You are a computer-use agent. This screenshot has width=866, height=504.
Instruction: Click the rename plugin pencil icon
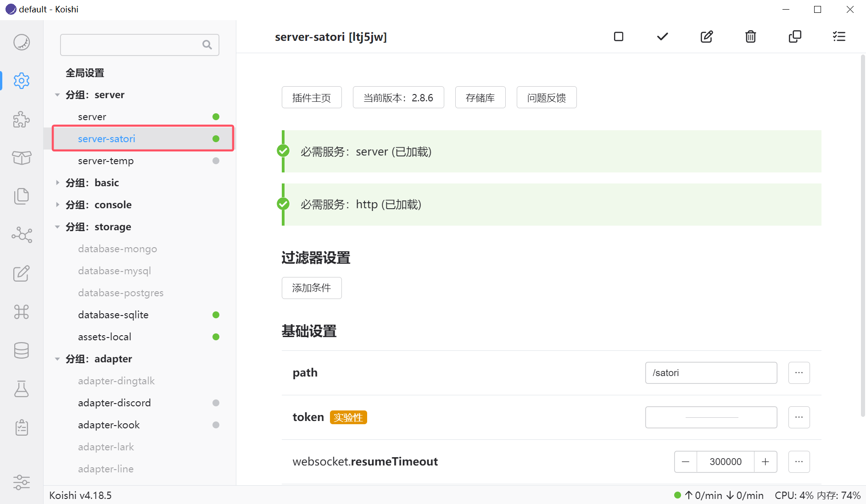click(x=707, y=37)
